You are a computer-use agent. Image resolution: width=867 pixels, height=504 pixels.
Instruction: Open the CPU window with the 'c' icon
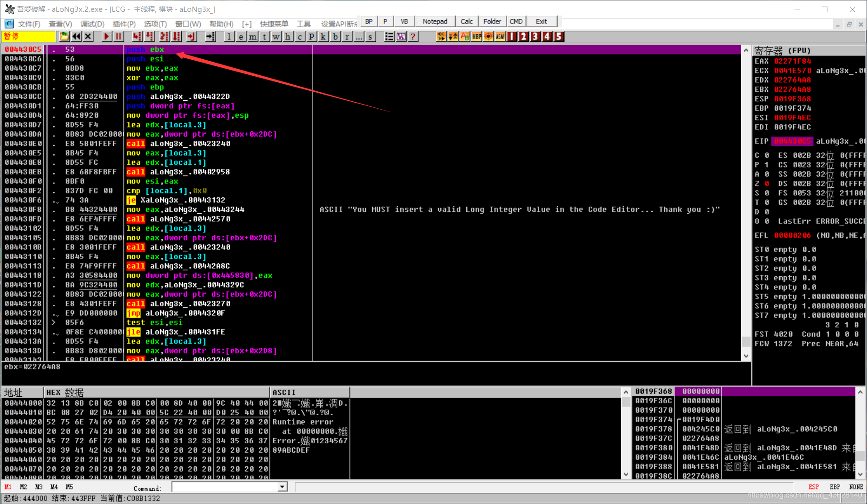pos(300,36)
